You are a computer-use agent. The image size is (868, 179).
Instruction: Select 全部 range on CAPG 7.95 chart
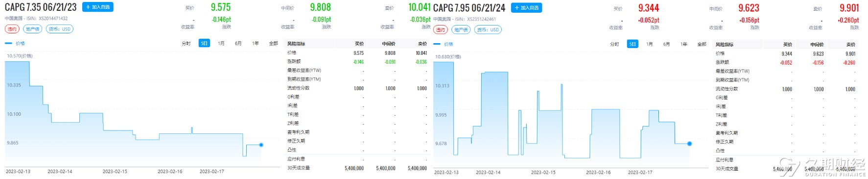pyautogui.click(x=702, y=44)
